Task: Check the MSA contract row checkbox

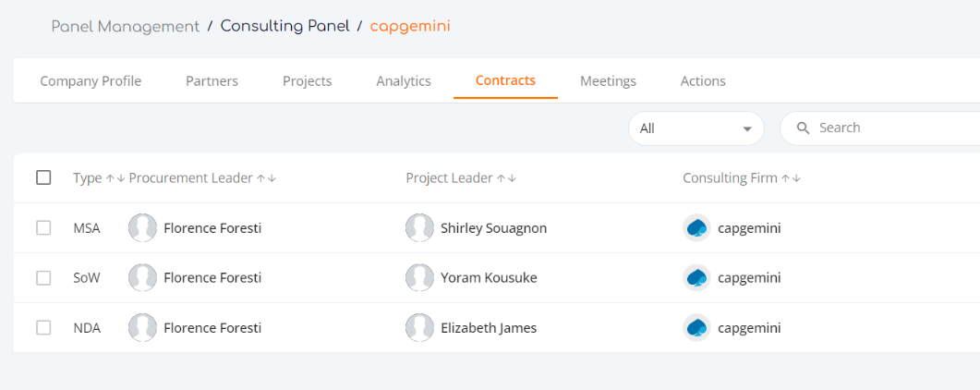Action: pyautogui.click(x=43, y=228)
